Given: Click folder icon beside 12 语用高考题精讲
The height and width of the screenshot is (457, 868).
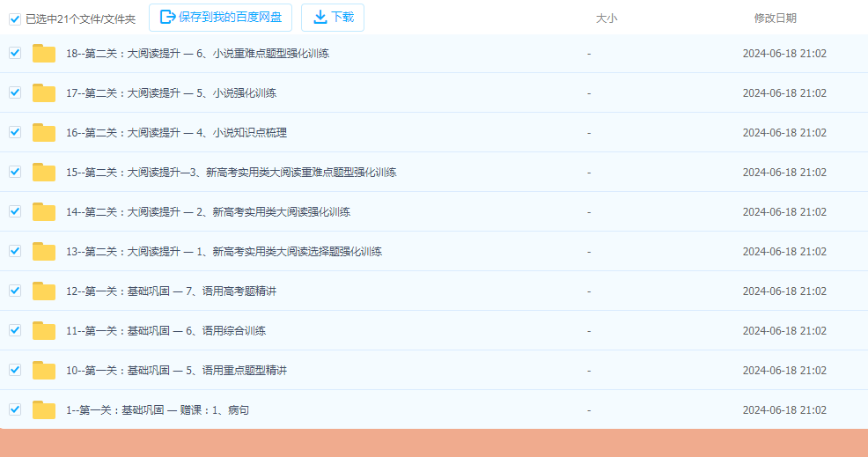Looking at the screenshot, I should [44, 291].
